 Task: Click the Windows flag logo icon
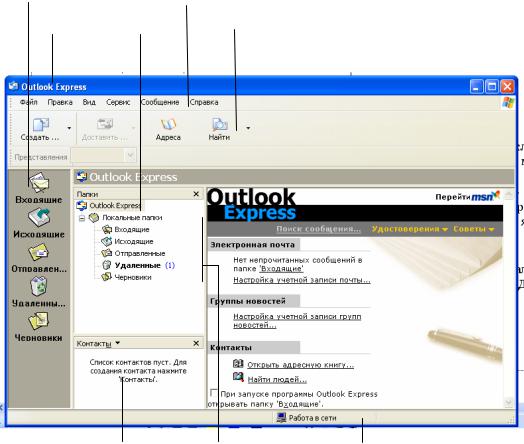[508, 103]
